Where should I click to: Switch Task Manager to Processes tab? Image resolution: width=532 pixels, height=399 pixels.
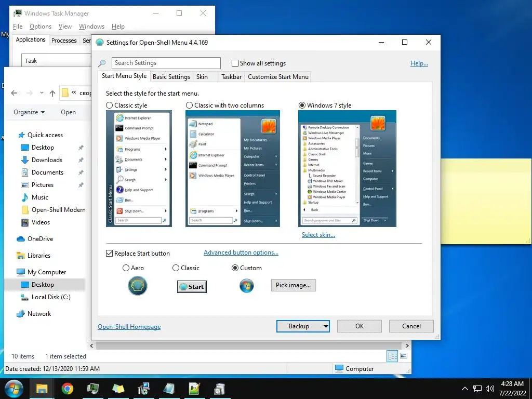pos(64,41)
